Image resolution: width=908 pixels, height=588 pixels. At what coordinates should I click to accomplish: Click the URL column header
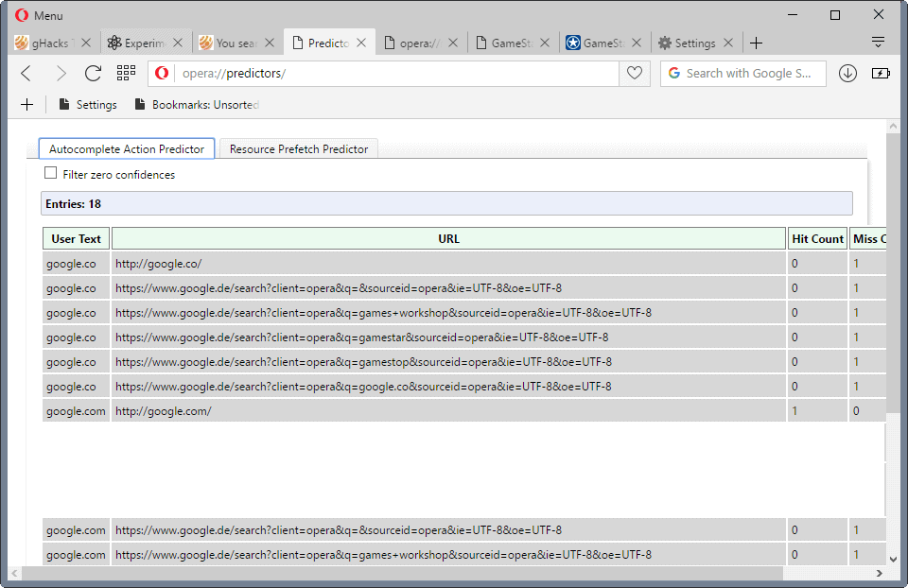pyautogui.click(x=448, y=238)
